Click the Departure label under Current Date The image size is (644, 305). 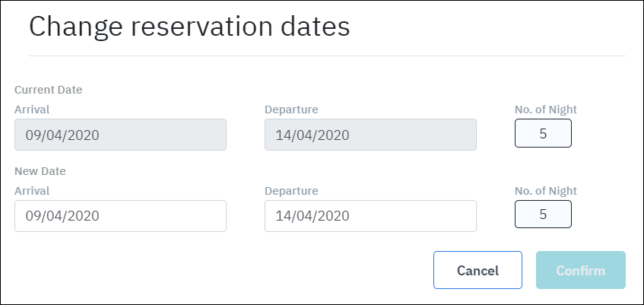pyautogui.click(x=291, y=110)
